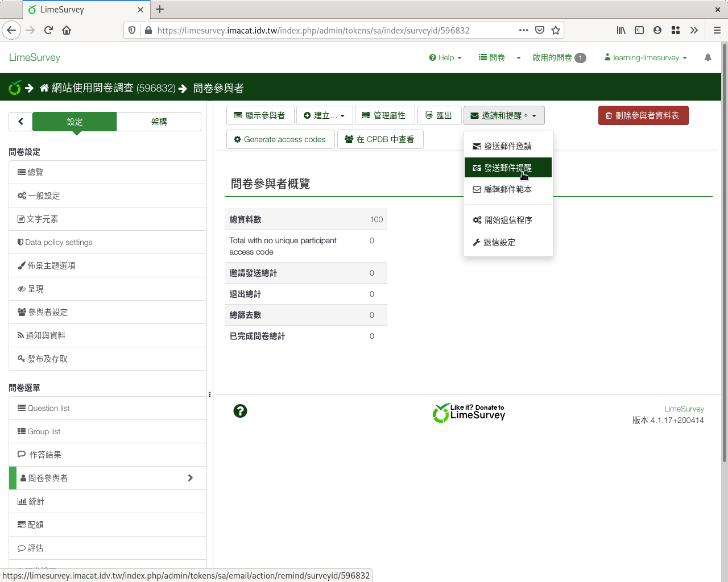Open 文字元素 in sidebar

[x=107, y=219]
